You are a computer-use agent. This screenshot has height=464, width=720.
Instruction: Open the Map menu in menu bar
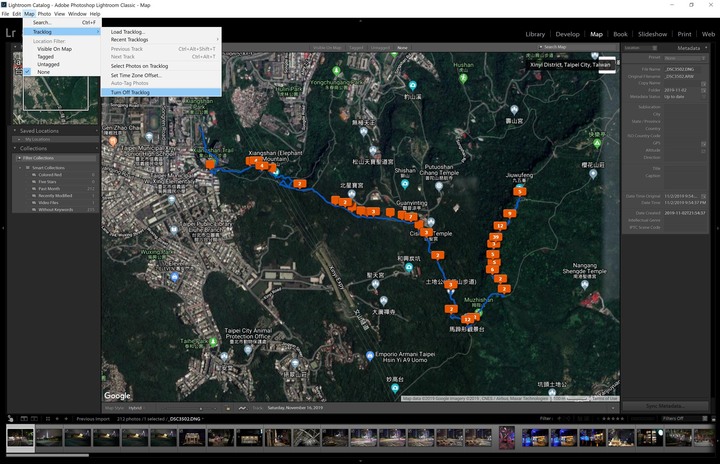point(29,14)
